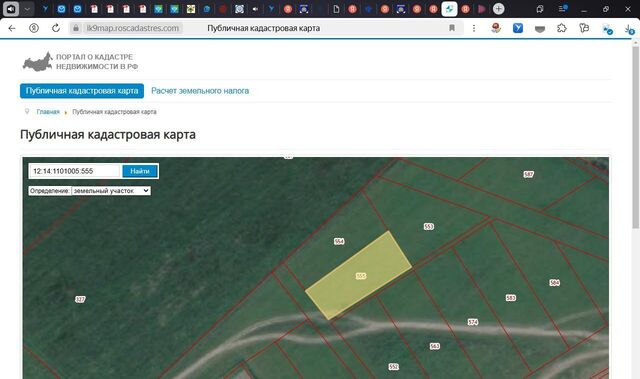Click the Найти search button

point(140,171)
